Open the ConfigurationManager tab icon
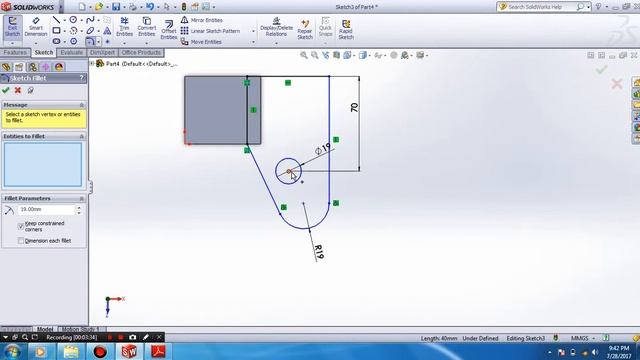Image resolution: width=640 pixels, height=360 pixels. pos(32,67)
